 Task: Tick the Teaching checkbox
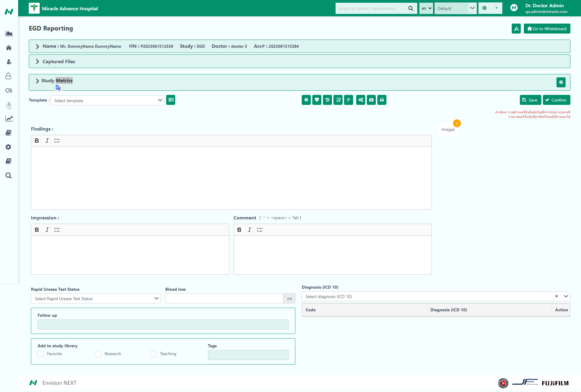(x=153, y=354)
